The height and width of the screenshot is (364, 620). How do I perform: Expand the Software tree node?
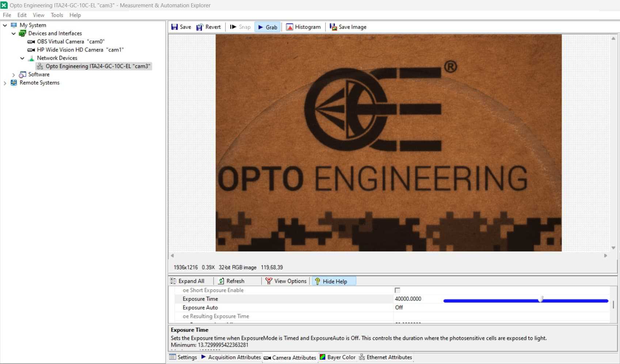click(14, 75)
